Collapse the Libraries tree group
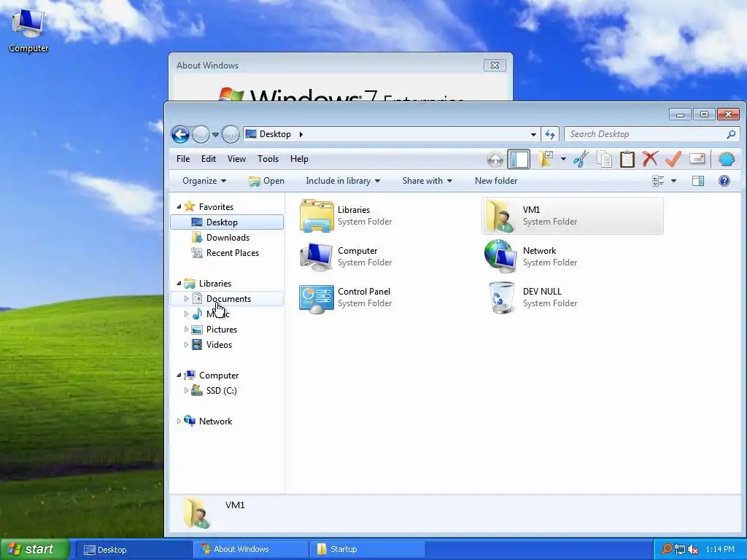747x560 pixels. (179, 284)
